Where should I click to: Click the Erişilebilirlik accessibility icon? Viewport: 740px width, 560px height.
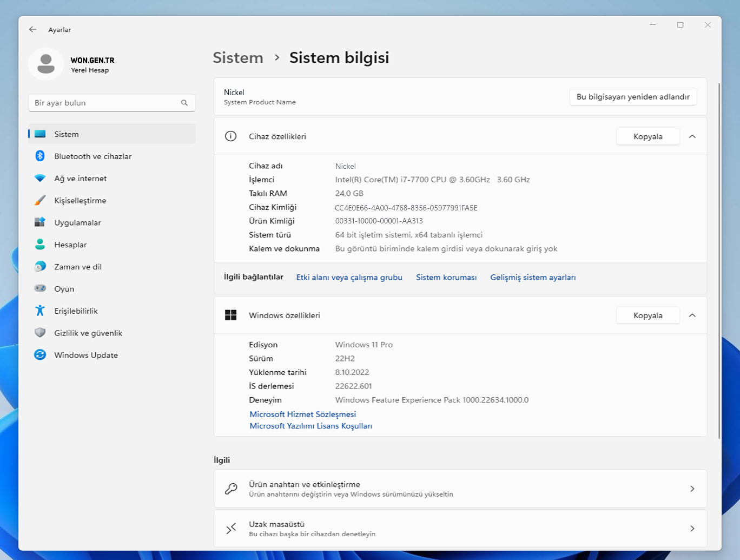(40, 311)
